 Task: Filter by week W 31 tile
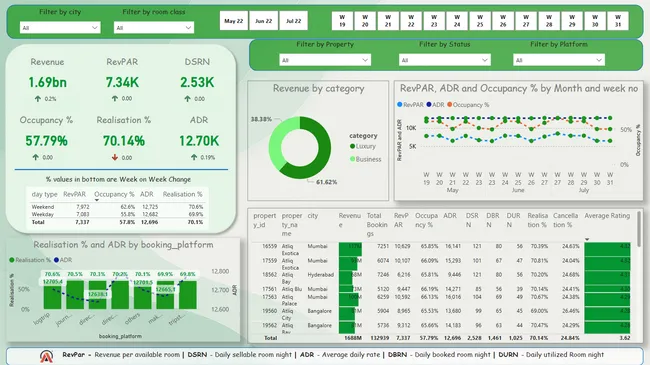(x=618, y=21)
